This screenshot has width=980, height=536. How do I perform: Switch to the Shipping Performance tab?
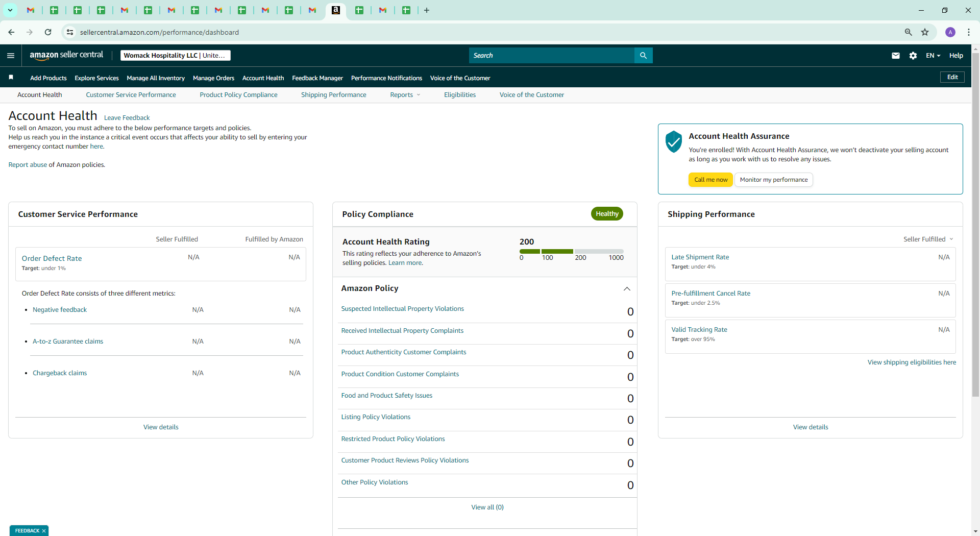(x=333, y=95)
